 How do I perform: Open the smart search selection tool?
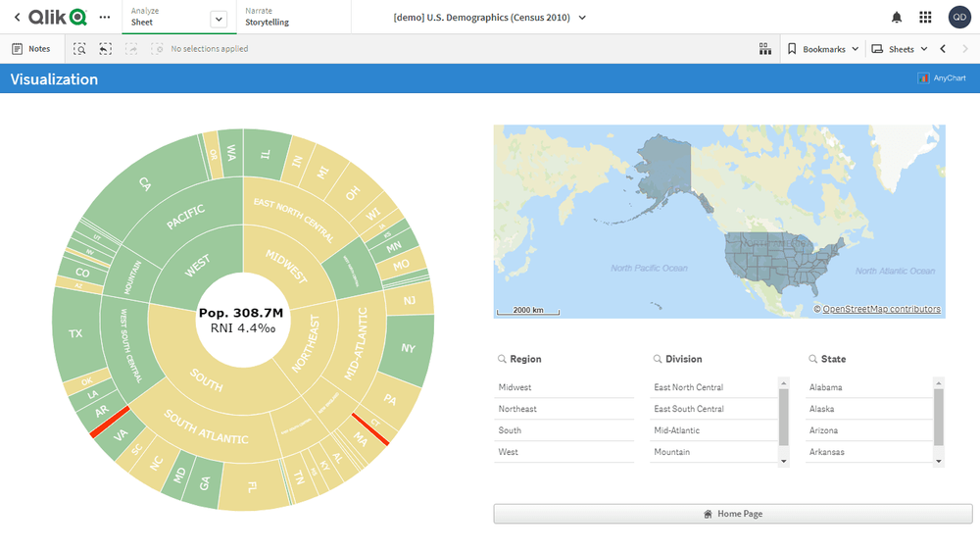click(79, 49)
